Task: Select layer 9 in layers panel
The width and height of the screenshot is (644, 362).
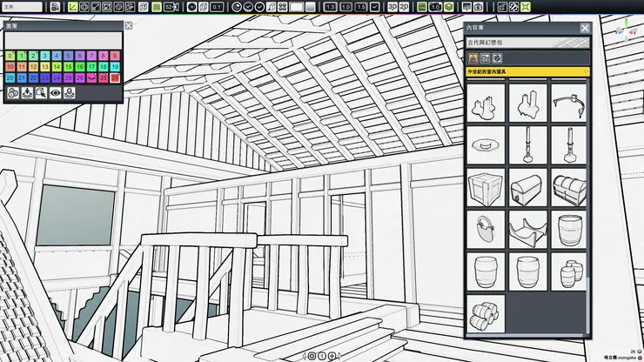Action: coord(115,56)
